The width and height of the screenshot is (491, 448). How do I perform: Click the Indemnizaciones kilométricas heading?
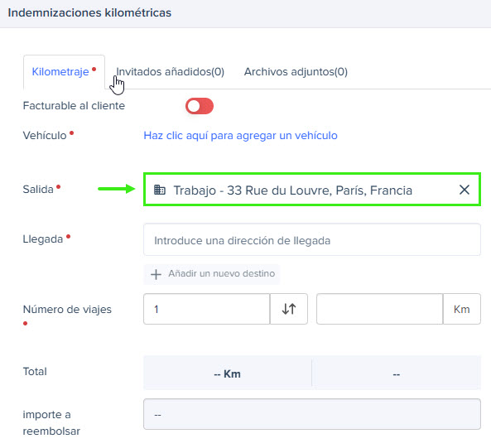pos(89,13)
